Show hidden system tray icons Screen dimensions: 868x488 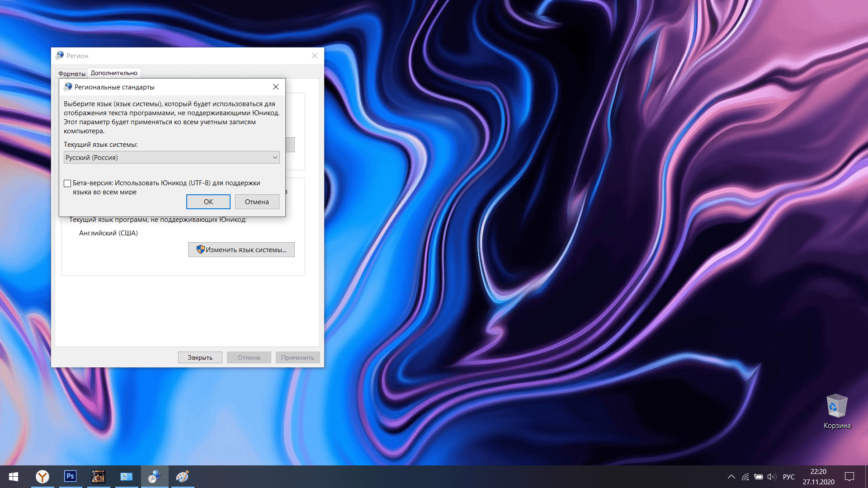click(731, 477)
